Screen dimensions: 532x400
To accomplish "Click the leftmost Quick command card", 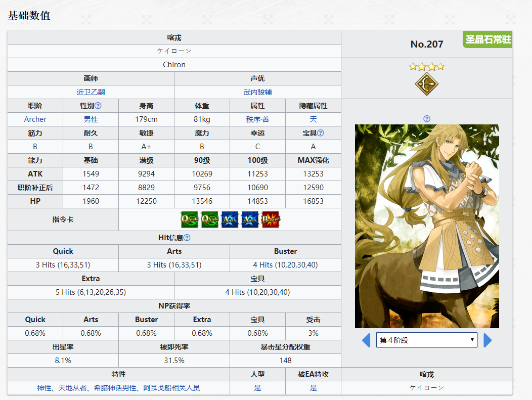I will coord(190,219).
